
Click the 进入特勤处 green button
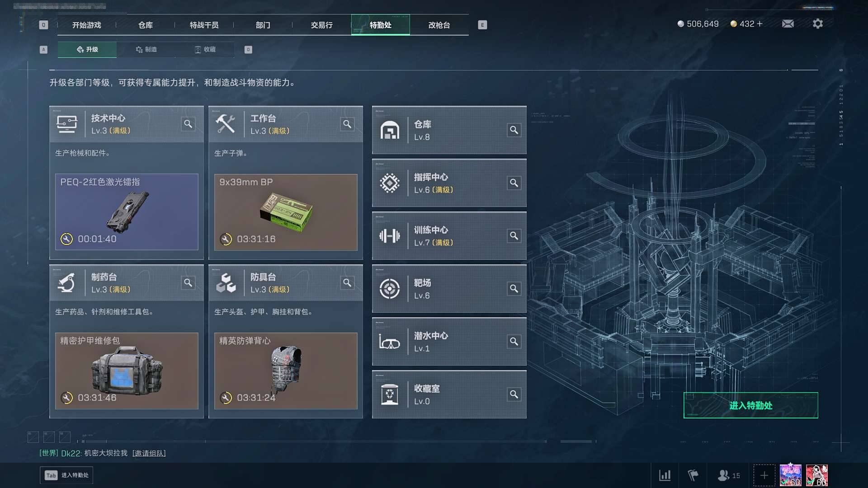750,405
